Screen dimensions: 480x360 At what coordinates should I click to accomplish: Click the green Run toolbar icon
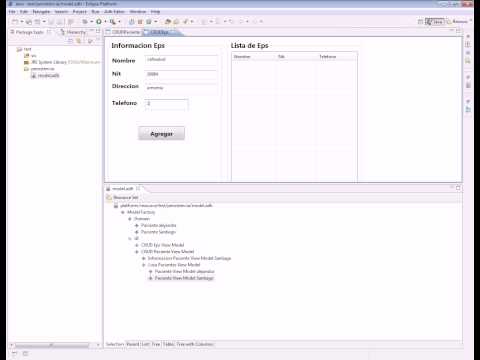(x=99, y=21)
